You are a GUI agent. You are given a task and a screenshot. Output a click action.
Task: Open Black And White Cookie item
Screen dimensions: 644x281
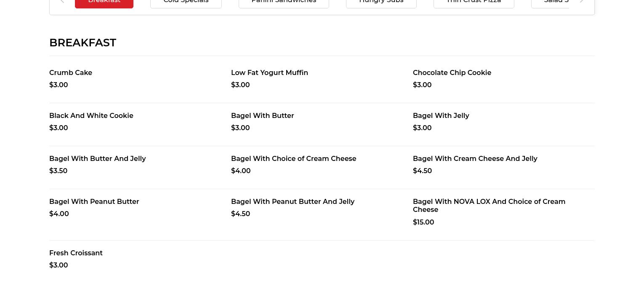coord(91,116)
